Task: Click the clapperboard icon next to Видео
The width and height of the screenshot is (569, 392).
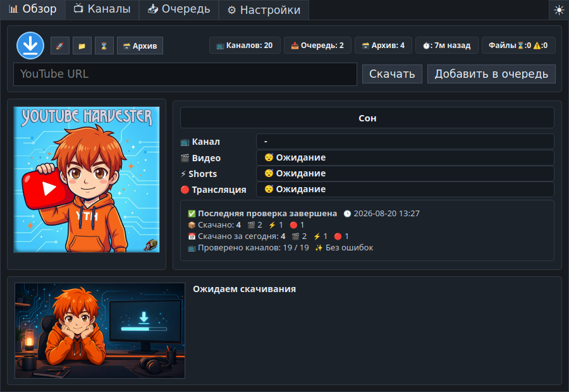Action: pyautogui.click(x=185, y=158)
